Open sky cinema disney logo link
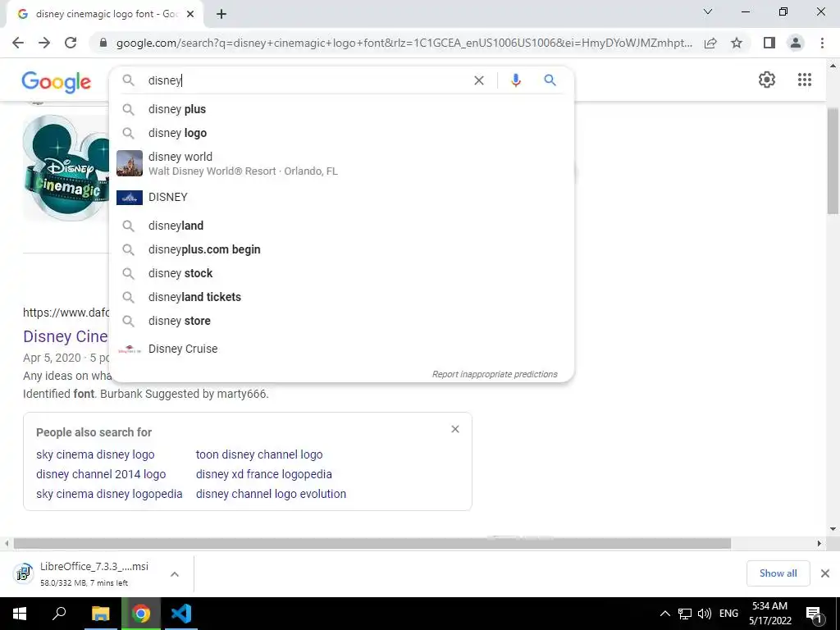This screenshot has width=840, height=630. point(95,454)
